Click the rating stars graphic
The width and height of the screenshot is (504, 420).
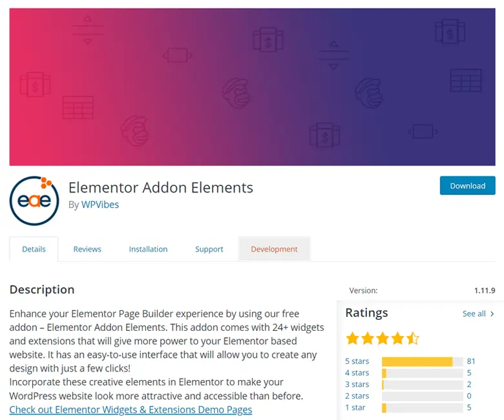tap(383, 338)
